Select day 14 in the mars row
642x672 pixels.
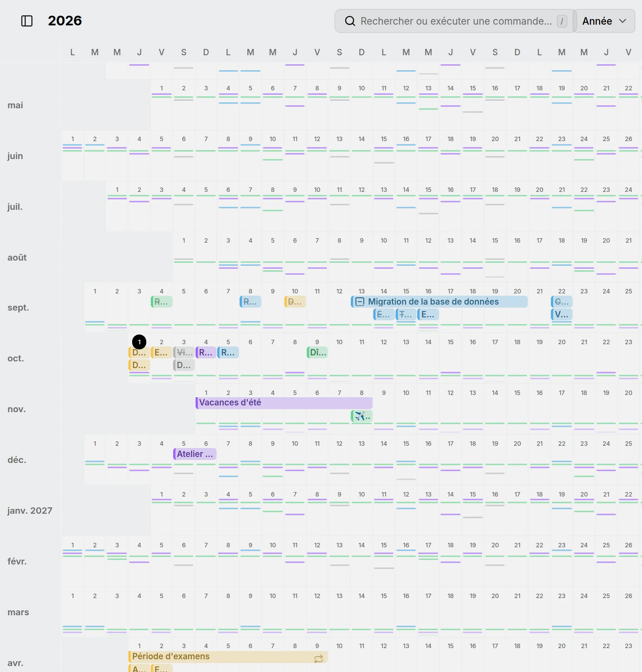coord(362,596)
